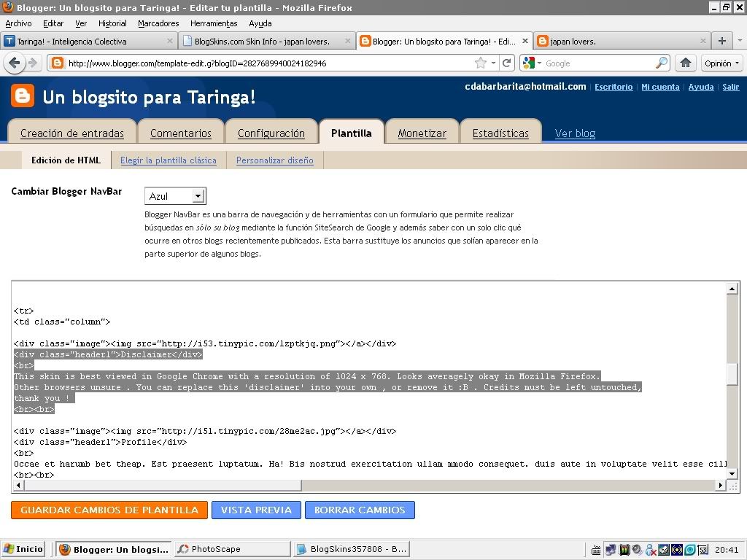Viewport: 747px width, 560px height.
Task: Go forward with the browser forward arrow
Action: tap(33, 63)
